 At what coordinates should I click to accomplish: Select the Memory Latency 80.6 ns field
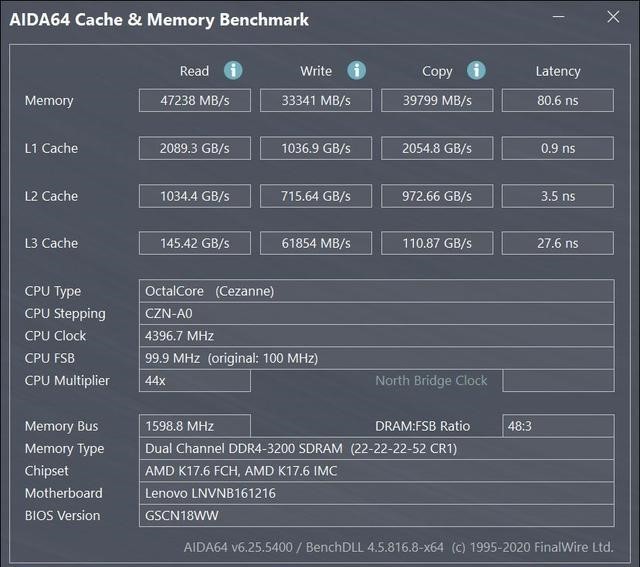coord(558,100)
